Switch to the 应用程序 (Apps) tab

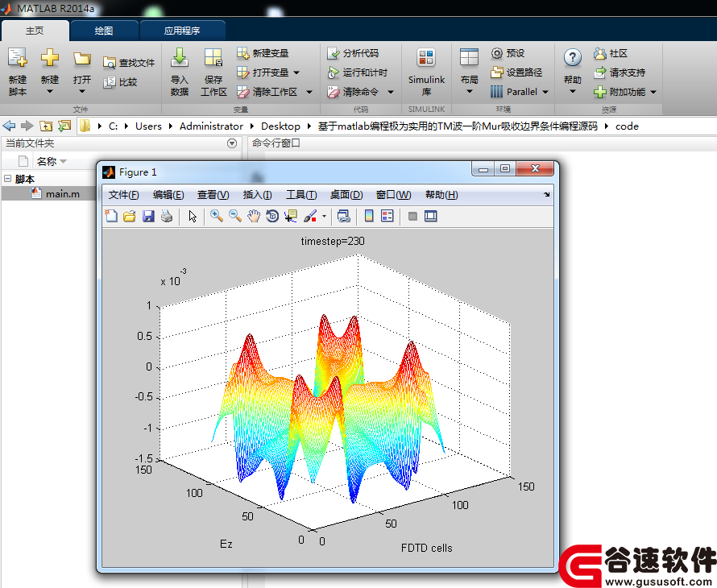click(x=182, y=31)
